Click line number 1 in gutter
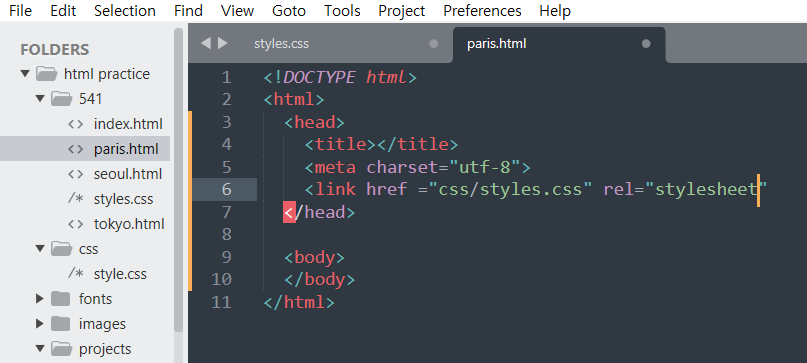 [x=226, y=78]
